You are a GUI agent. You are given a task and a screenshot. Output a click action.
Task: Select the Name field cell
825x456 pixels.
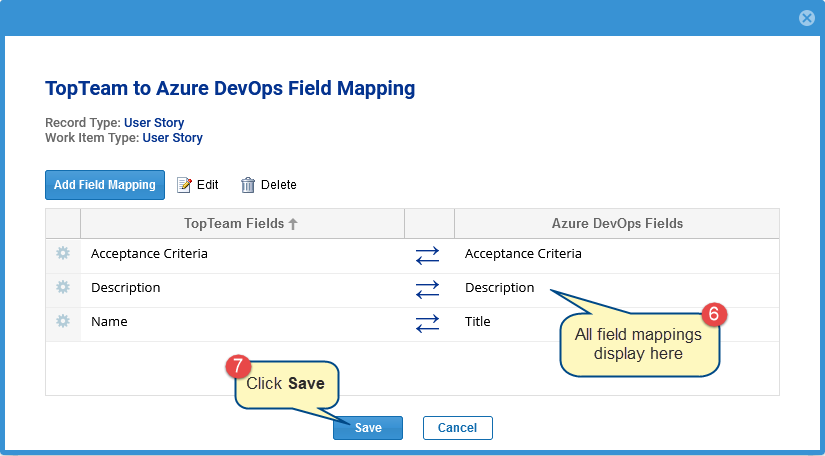tap(242, 325)
